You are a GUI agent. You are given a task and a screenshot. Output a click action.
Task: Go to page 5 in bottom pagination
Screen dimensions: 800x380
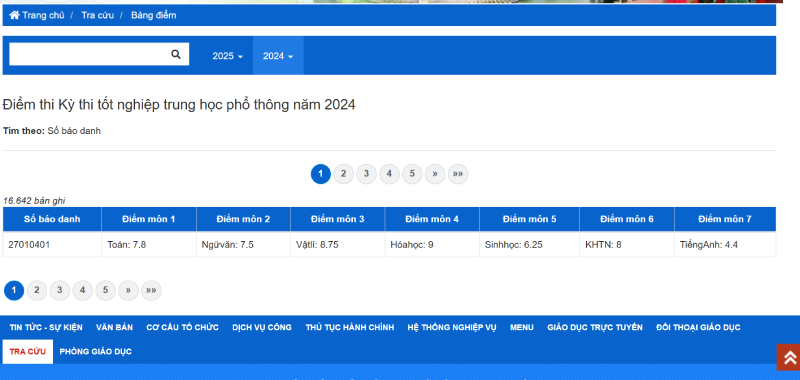tap(106, 290)
